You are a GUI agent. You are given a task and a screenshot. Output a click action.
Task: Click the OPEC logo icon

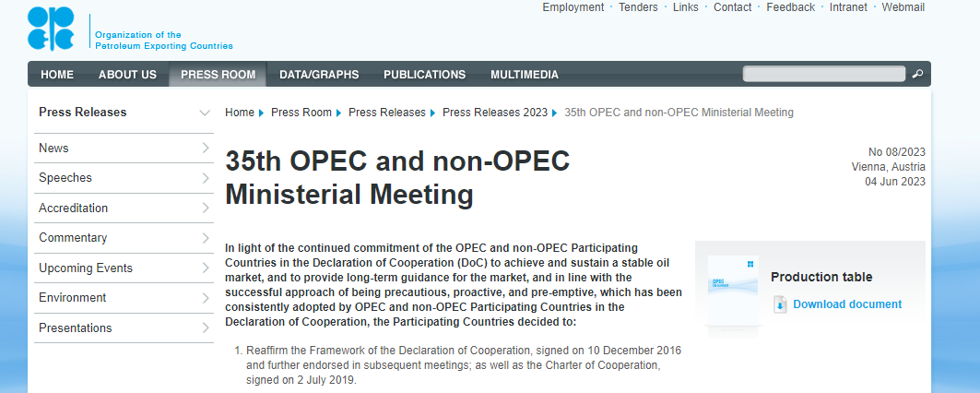51,28
